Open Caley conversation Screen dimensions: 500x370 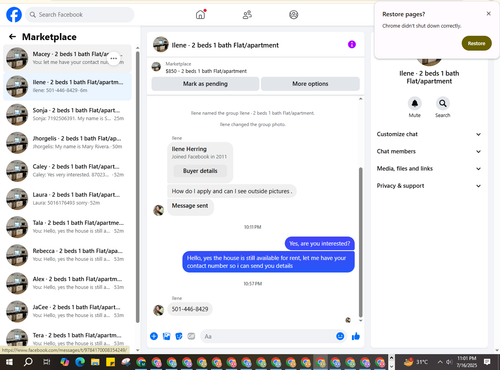pyautogui.click(x=67, y=171)
